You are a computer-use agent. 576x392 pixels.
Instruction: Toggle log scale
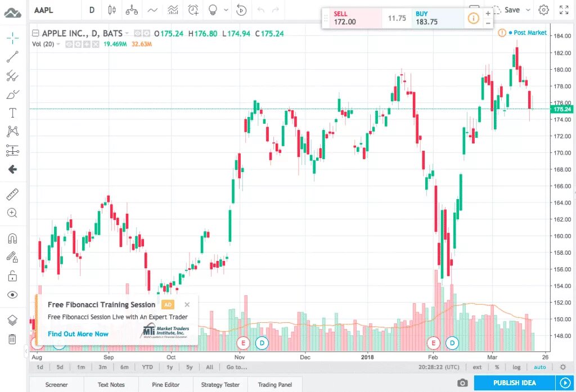[516, 367]
